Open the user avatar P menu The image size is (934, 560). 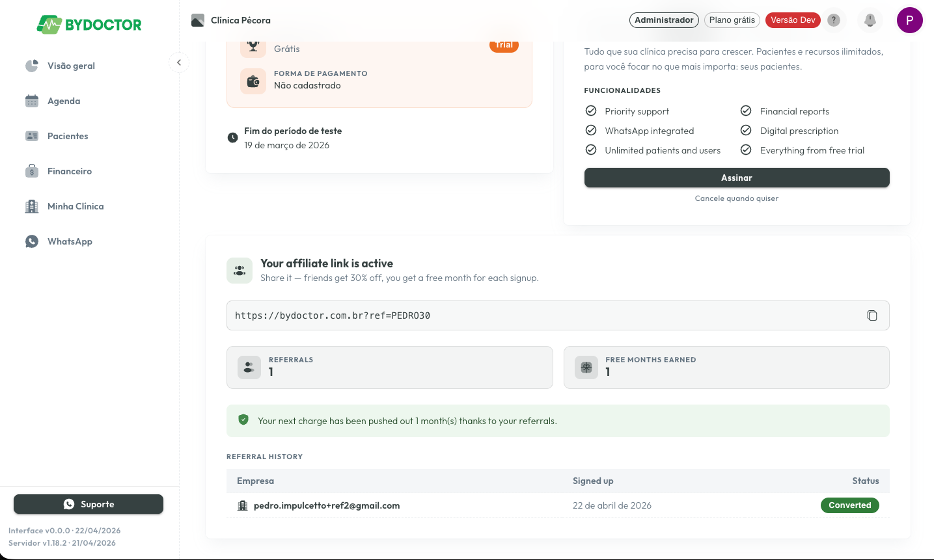point(910,20)
